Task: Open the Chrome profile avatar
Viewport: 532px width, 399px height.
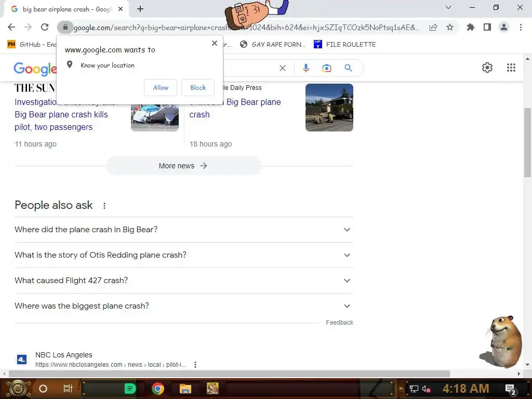Action: (504, 27)
